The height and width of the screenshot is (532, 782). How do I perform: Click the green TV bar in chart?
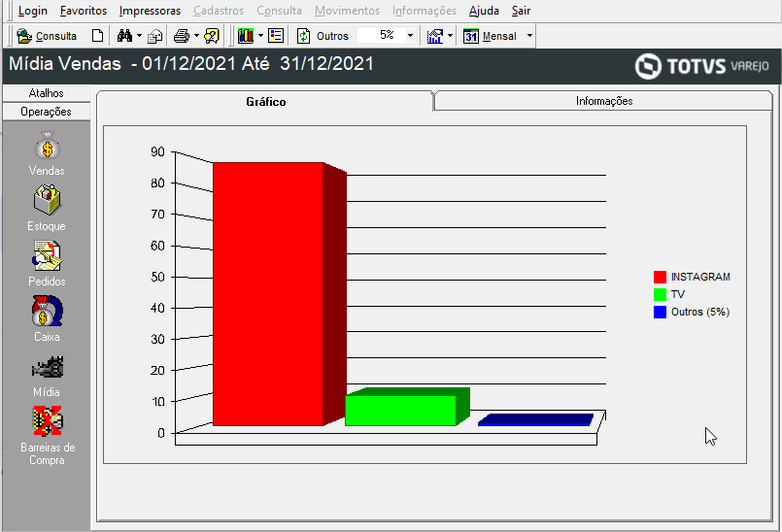click(x=400, y=411)
